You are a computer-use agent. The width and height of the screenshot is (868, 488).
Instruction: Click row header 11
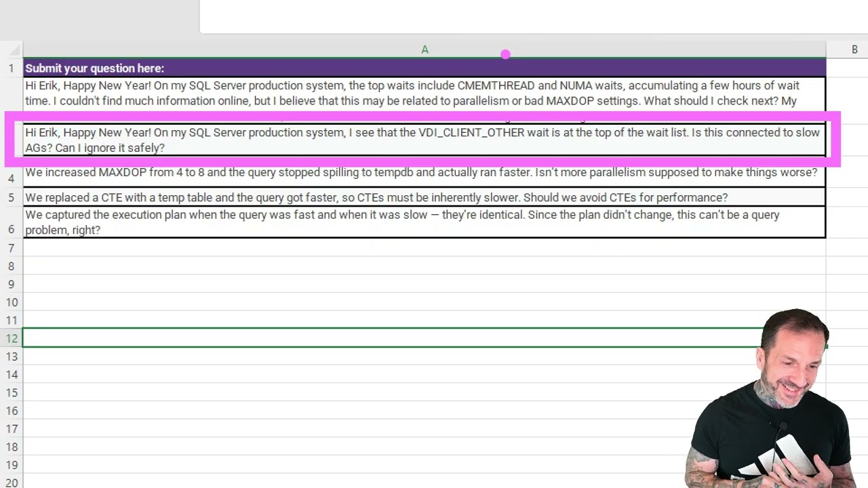pyautogui.click(x=12, y=320)
